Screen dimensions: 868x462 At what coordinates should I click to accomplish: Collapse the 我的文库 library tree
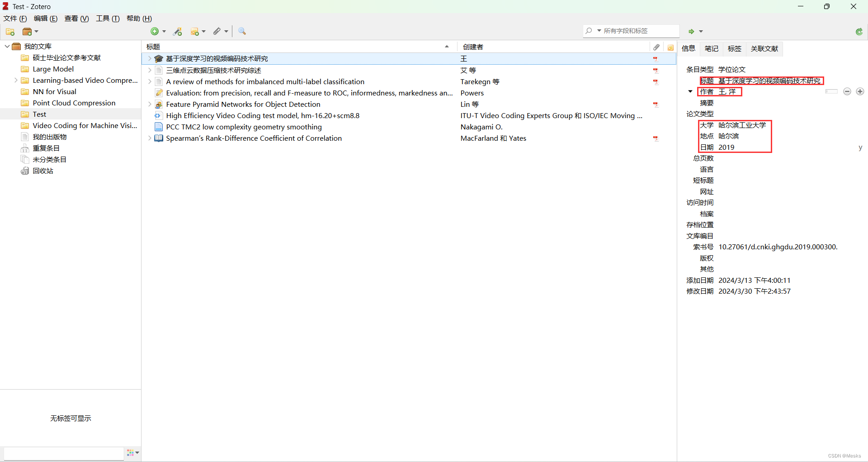tap(7, 47)
